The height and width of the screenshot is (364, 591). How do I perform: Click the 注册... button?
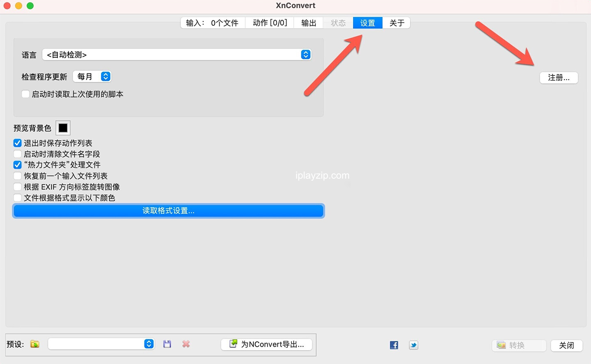click(x=559, y=77)
